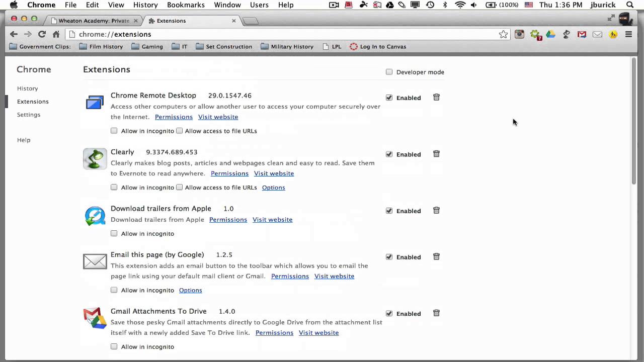The image size is (644, 362).
Task: Open the Apple menu
Action: [x=14, y=5]
